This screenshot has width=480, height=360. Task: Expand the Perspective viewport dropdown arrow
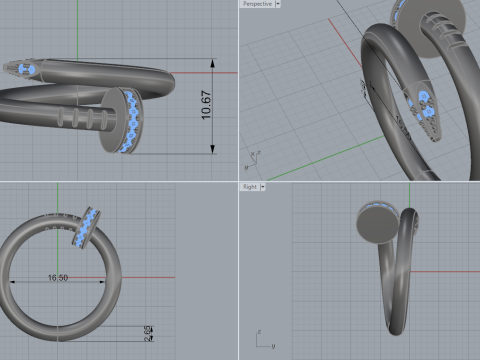tap(278, 4)
